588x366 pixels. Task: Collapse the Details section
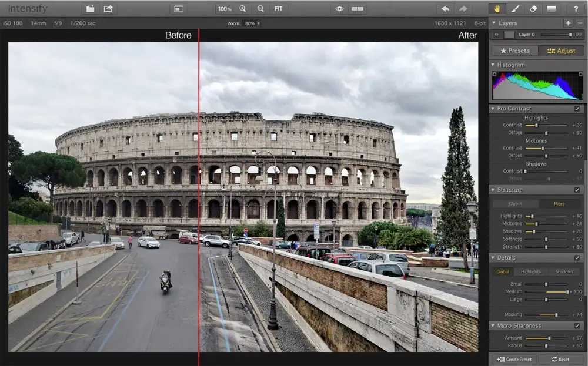[x=493, y=257]
